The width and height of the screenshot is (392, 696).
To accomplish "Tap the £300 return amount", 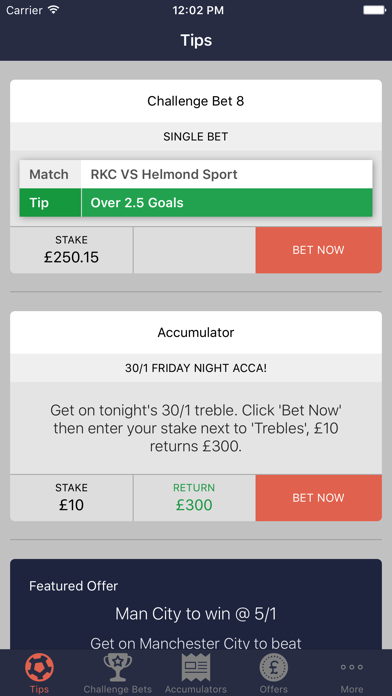I will pos(194,505).
